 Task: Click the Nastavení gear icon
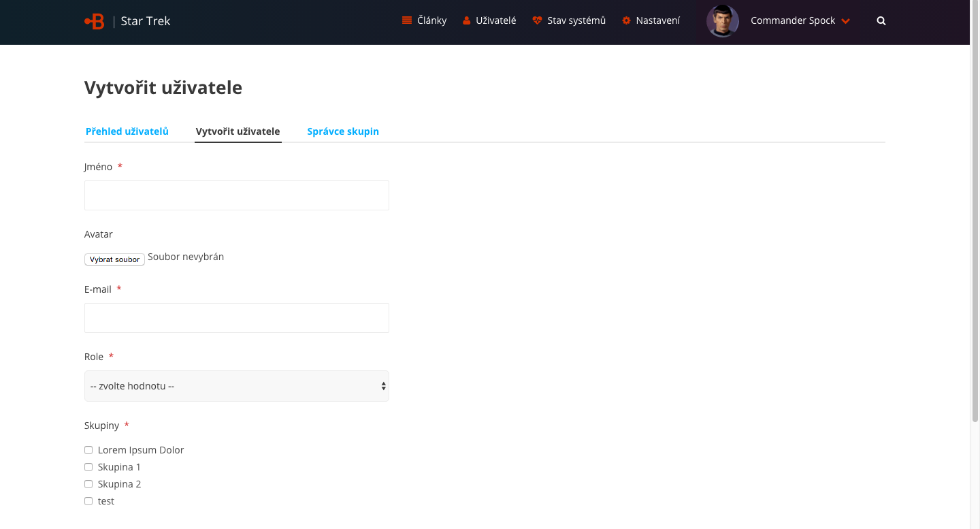626,20
